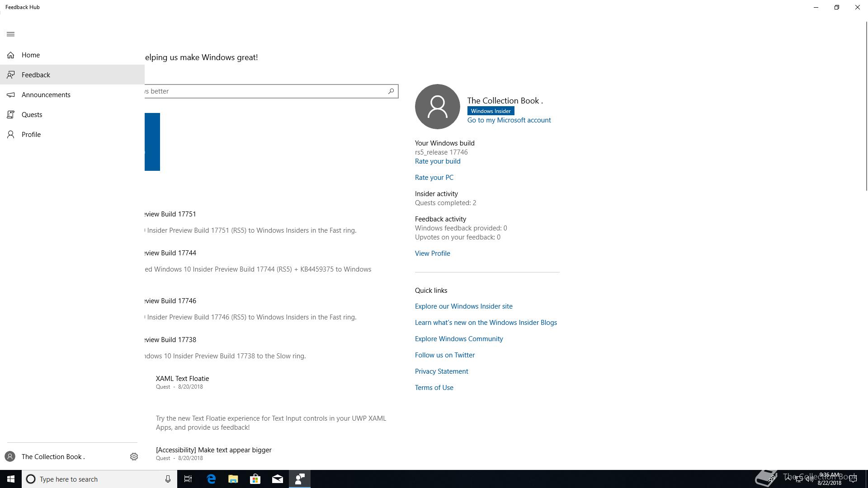Click the network icon in system tray
The height and width of the screenshot is (488, 868).
pos(799,479)
